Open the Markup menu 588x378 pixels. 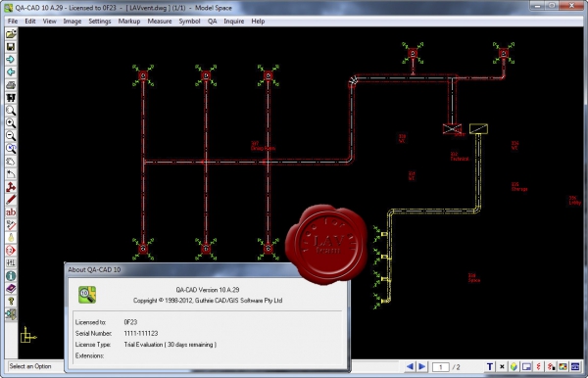pyautogui.click(x=129, y=22)
